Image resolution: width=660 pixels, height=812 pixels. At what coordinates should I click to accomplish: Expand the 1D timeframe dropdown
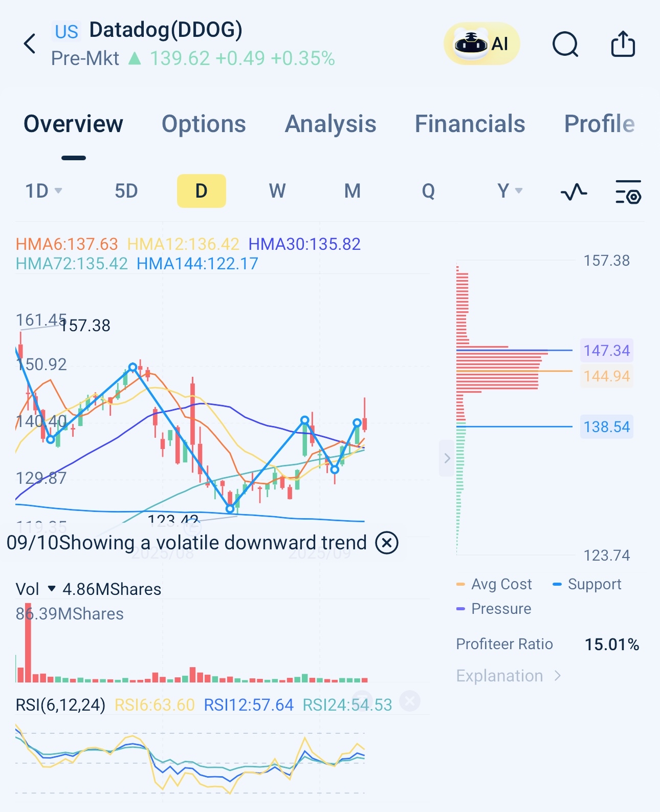click(x=44, y=191)
